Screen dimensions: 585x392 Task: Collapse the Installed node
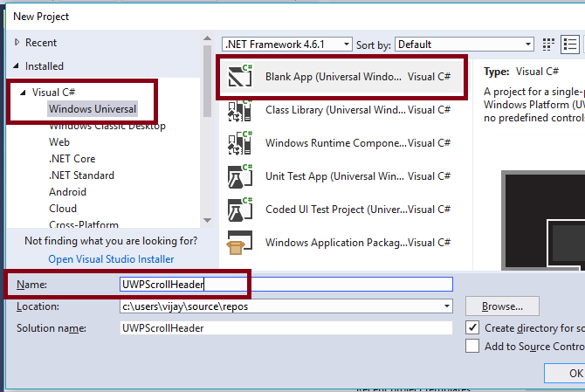(x=16, y=66)
